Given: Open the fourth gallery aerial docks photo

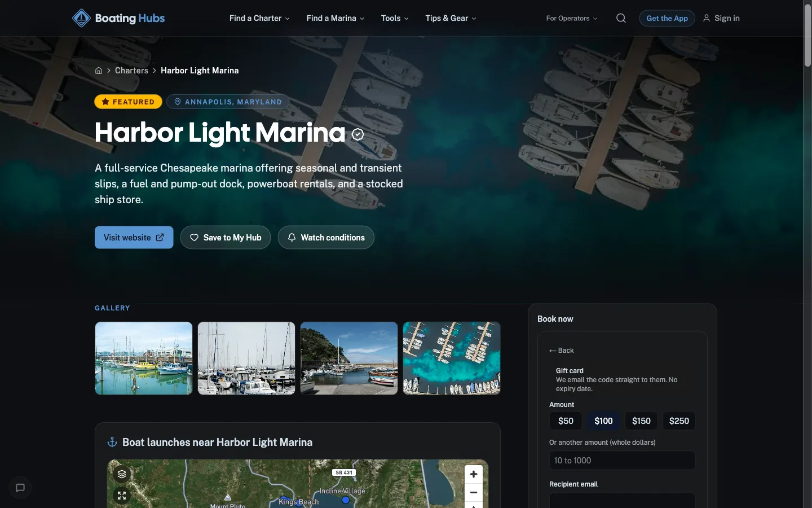Looking at the screenshot, I should tap(452, 358).
